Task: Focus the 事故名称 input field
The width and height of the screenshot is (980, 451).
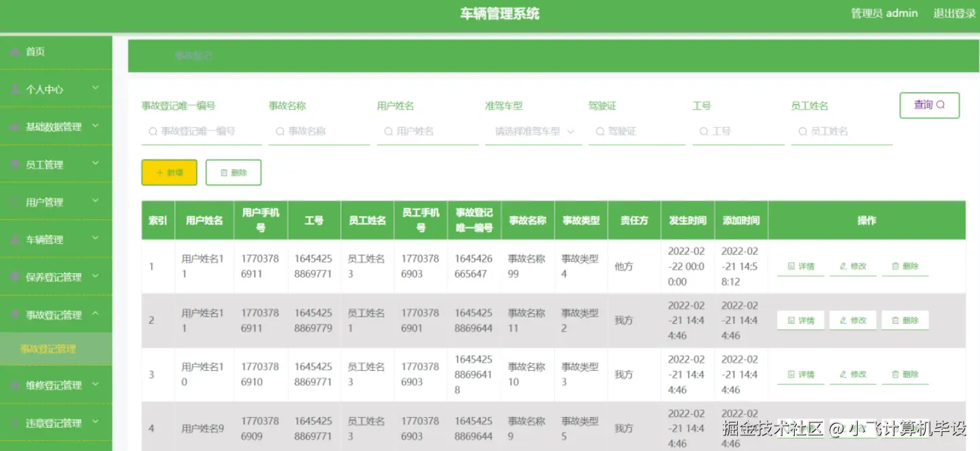Action: [x=319, y=131]
